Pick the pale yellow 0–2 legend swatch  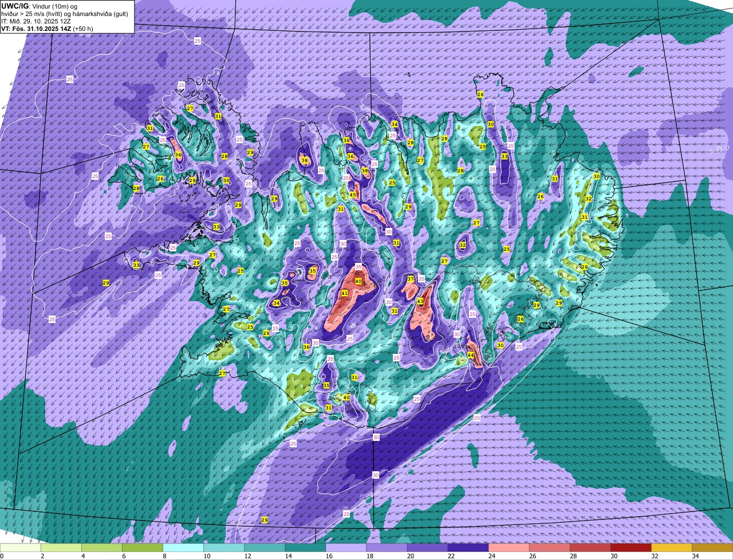[21, 548]
